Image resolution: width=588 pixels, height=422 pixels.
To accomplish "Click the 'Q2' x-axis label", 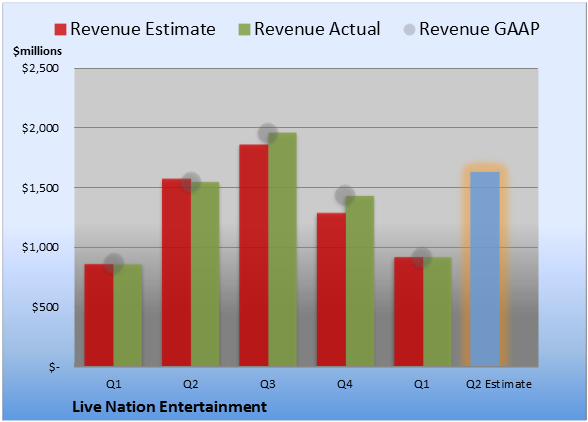I will (190, 384).
